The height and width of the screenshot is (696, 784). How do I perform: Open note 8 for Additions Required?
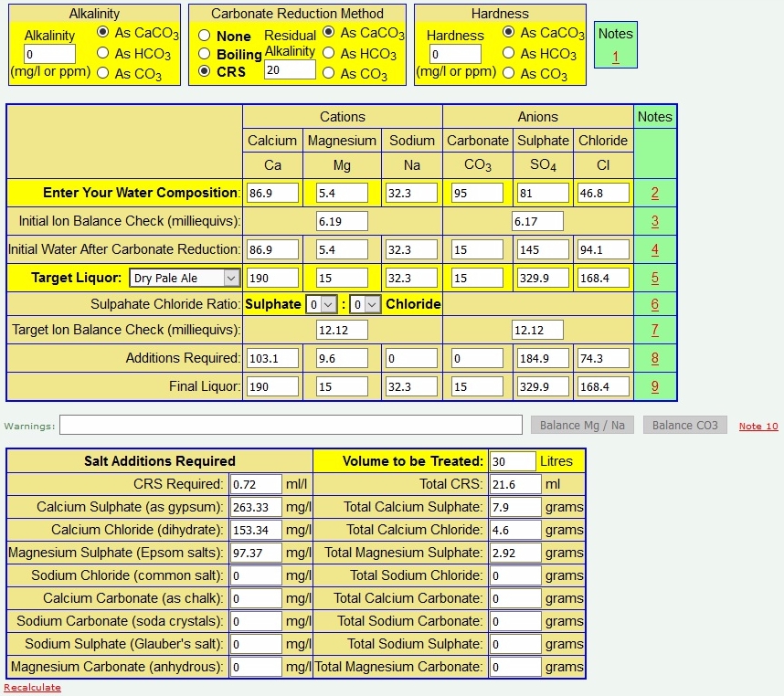click(x=655, y=358)
